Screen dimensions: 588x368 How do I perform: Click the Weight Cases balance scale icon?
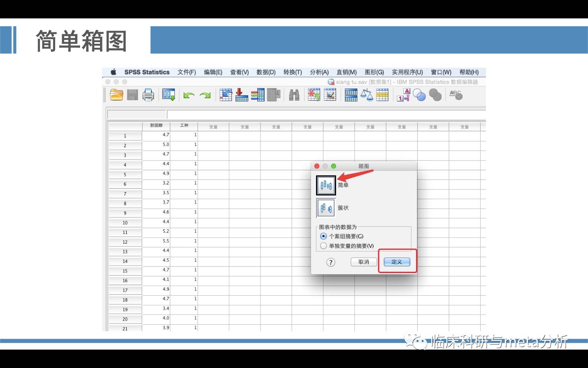(x=366, y=95)
